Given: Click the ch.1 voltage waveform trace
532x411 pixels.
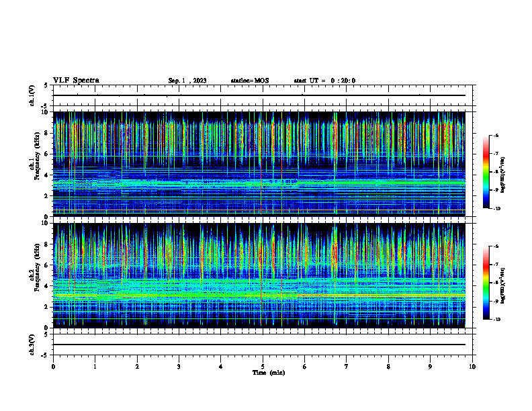Looking at the screenshot, I should 259,95.
